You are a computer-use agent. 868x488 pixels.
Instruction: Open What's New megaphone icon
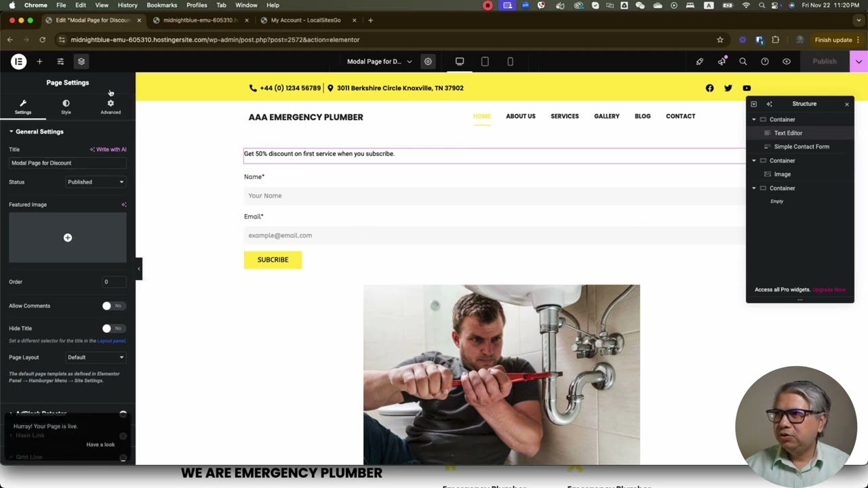tap(722, 62)
